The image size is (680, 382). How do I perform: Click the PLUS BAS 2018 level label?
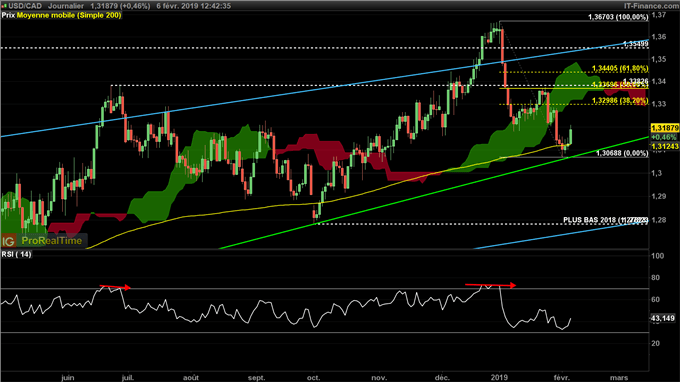point(605,220)
